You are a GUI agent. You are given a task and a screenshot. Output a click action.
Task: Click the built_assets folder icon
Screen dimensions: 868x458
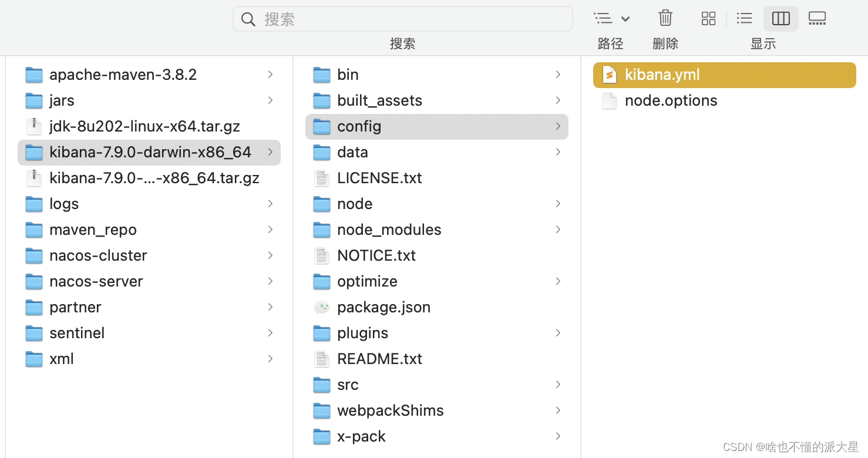tap(322, 100)
